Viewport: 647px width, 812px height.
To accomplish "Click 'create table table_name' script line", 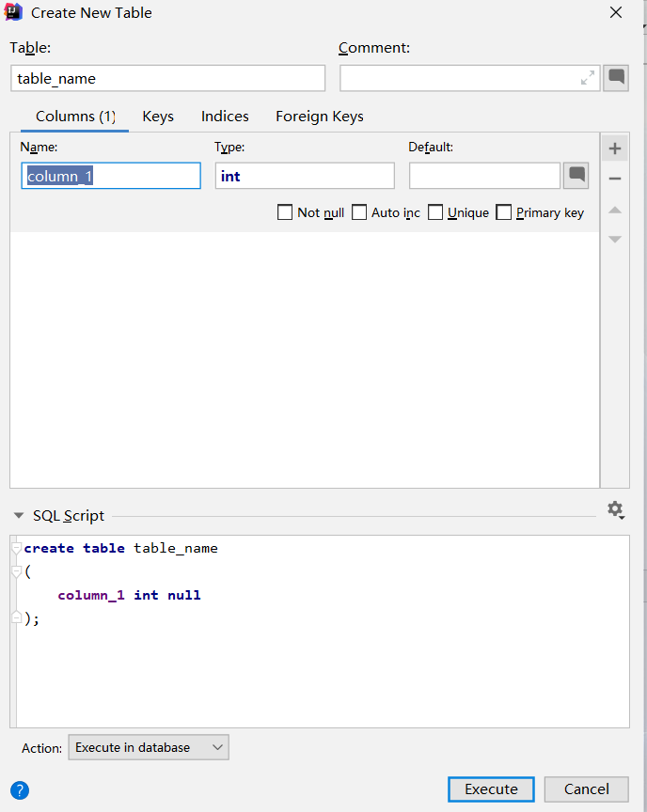I will pos(120,549).
